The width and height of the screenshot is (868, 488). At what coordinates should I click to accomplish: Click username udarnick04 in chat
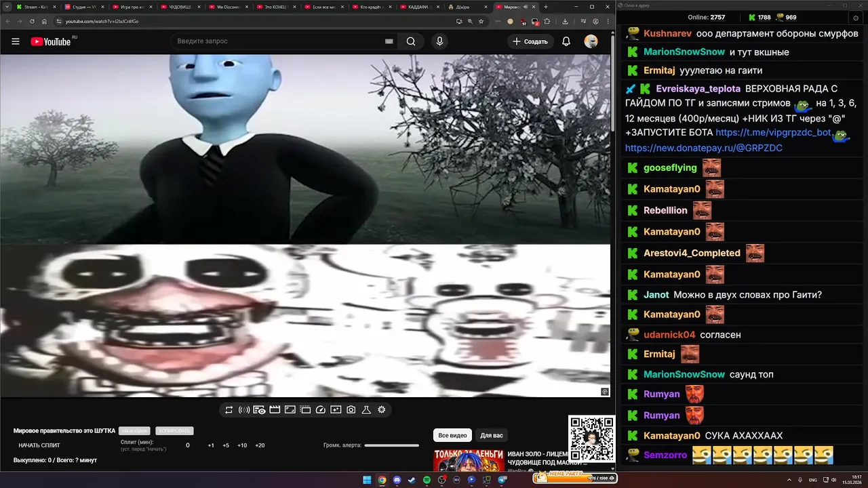(669, 335)
